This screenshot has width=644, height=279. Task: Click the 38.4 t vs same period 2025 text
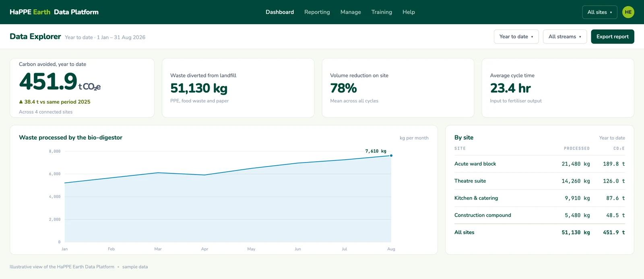click(55, 102)
